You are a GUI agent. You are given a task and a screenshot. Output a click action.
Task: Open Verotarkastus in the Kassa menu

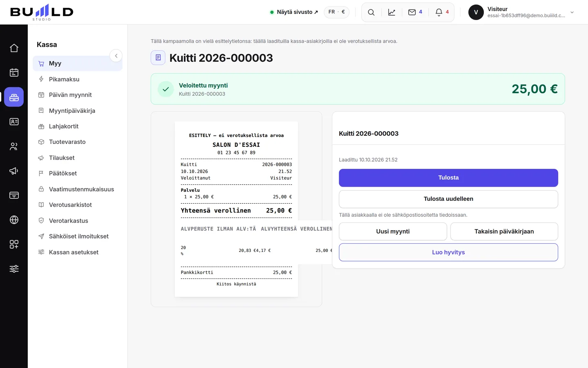click(78, 221)
